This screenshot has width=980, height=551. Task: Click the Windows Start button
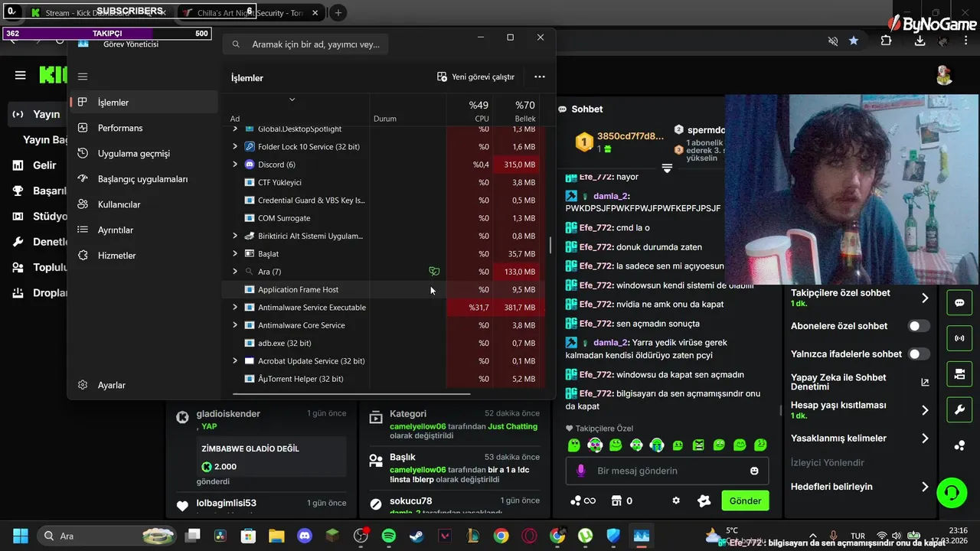pyautogui.click(x=21, y=536)
